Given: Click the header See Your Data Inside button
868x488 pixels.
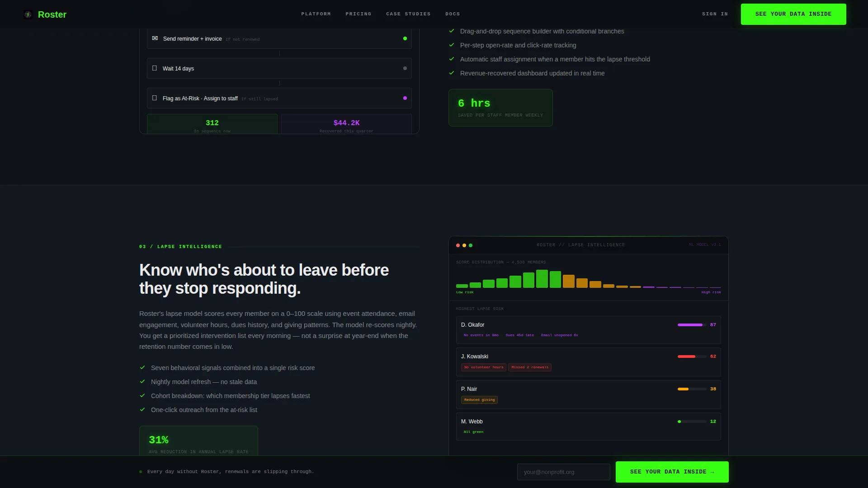Looking at the screenshot, I should tap(793, 14).
